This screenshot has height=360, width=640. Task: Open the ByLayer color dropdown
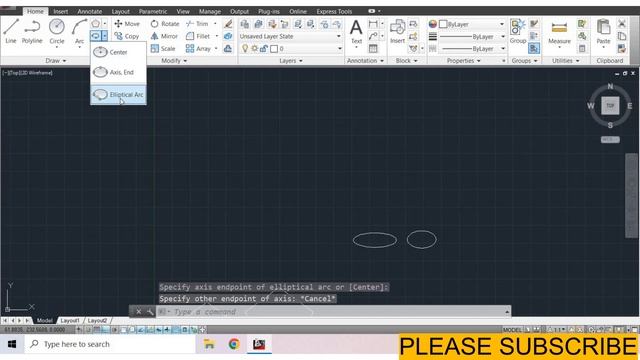pyautogui.click(x=502, y=24)
